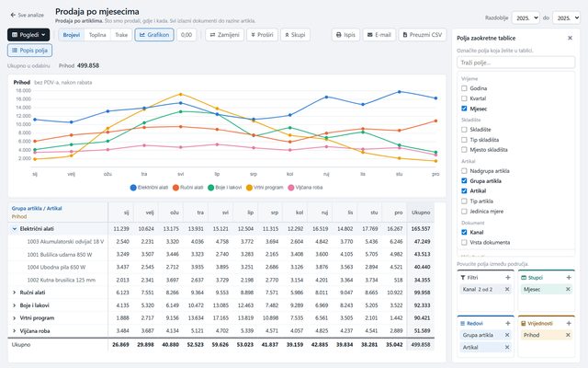Send the report via E-mail
Image resolution: width=588 pixels, height=368 pixels.
tap(379, 35)
